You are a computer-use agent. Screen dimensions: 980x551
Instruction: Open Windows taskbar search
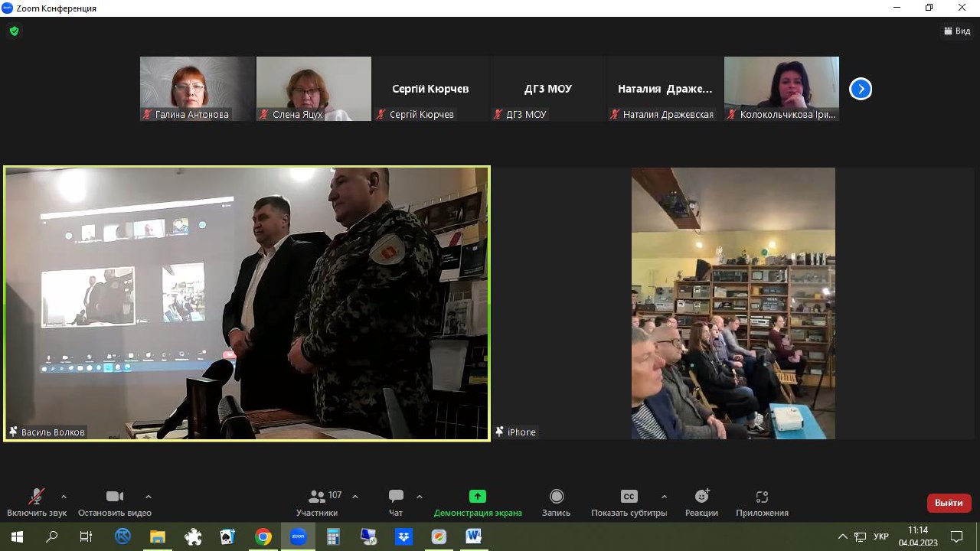point(52,536)
